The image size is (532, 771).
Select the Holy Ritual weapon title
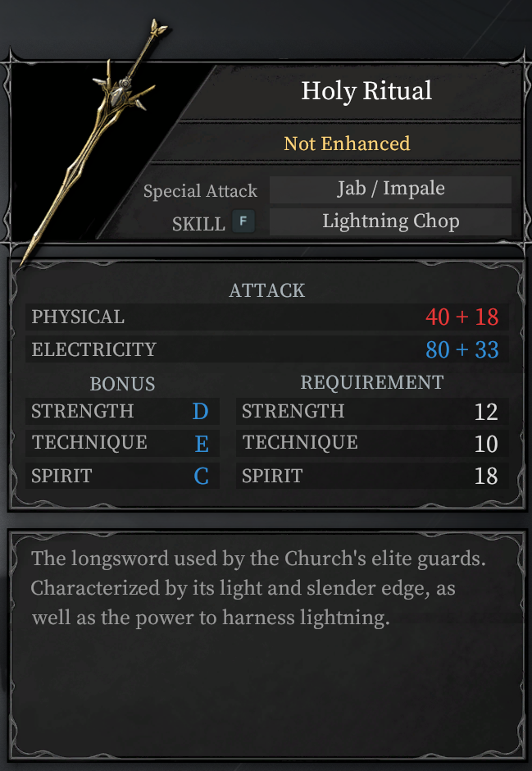(366, 91)
